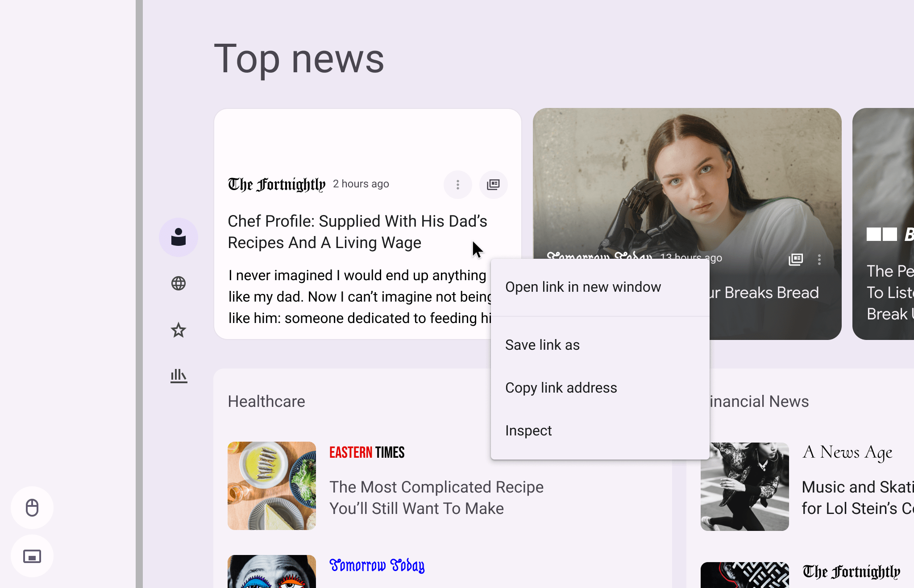The width and height of the screenshot is (914, 588).
Task: Click the mouse icon button
Action: (32, 508)
